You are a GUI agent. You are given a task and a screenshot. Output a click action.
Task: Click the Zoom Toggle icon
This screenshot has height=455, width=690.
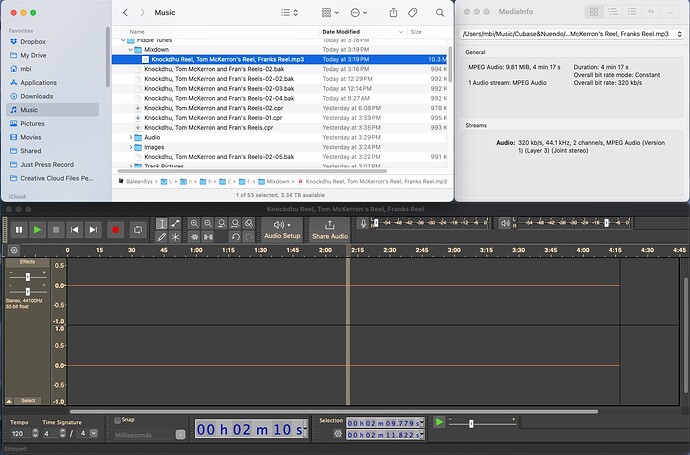[249, 224]
